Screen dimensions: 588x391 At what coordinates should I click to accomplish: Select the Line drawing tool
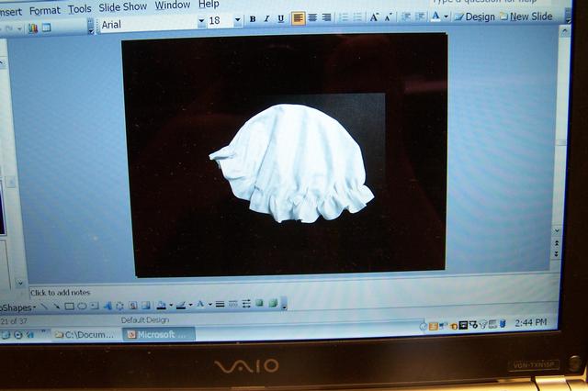point(45,307)
